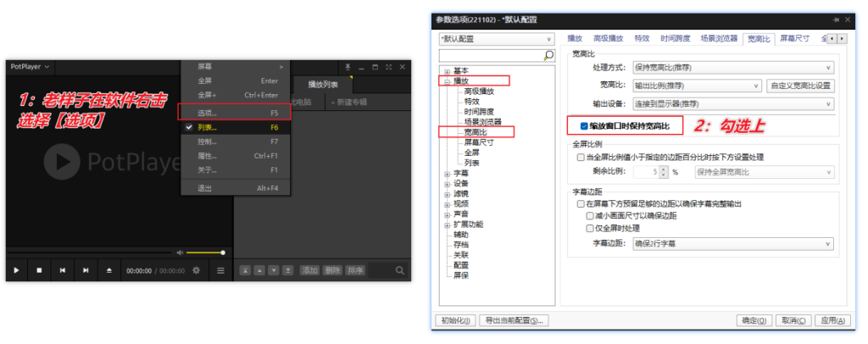Select 全屏 Enter in context menu
This screenshot has height=344, width=868.
(x=236, y=80)
